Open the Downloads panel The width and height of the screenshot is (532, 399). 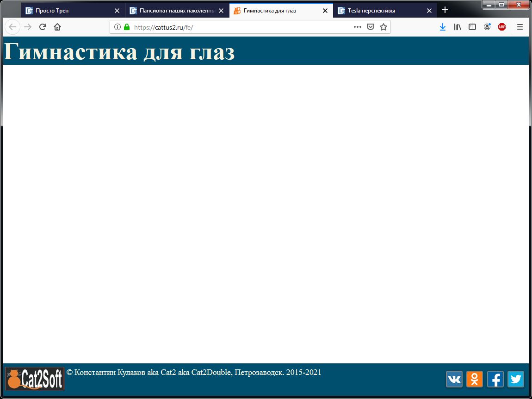(442, 27)
